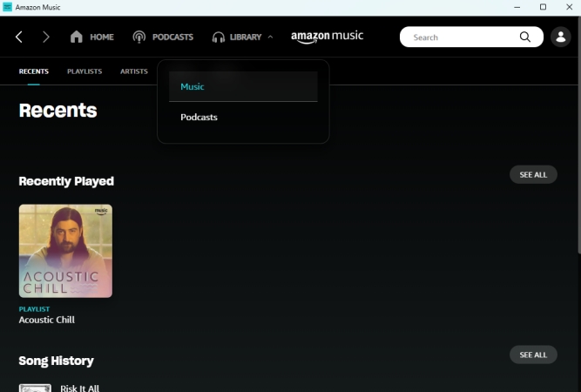The image size is (581, 392).
Task: See all Recently Played items
Action: point(533,174)
